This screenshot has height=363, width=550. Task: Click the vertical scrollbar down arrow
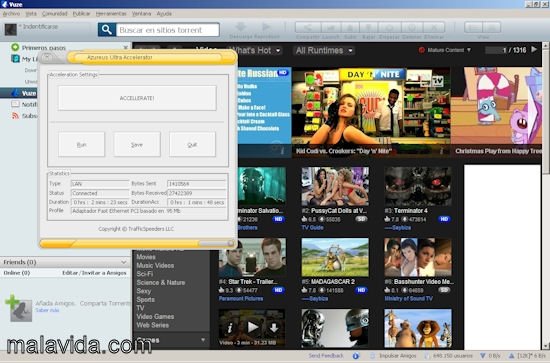click(546, 346)
